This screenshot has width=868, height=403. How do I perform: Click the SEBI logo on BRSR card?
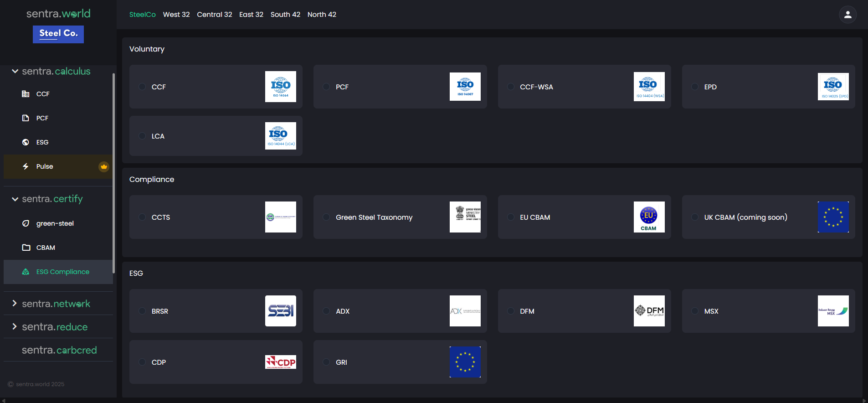(281, 311)
